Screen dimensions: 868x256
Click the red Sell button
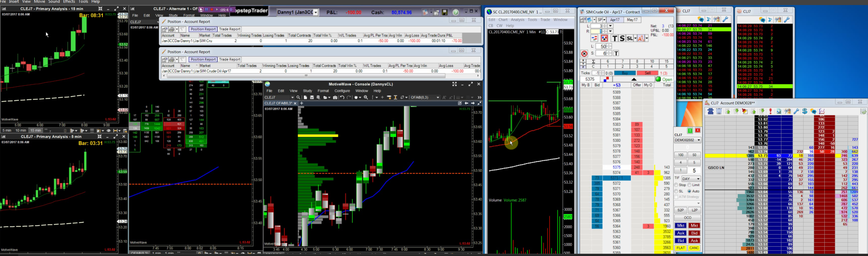tap(647, 73)
